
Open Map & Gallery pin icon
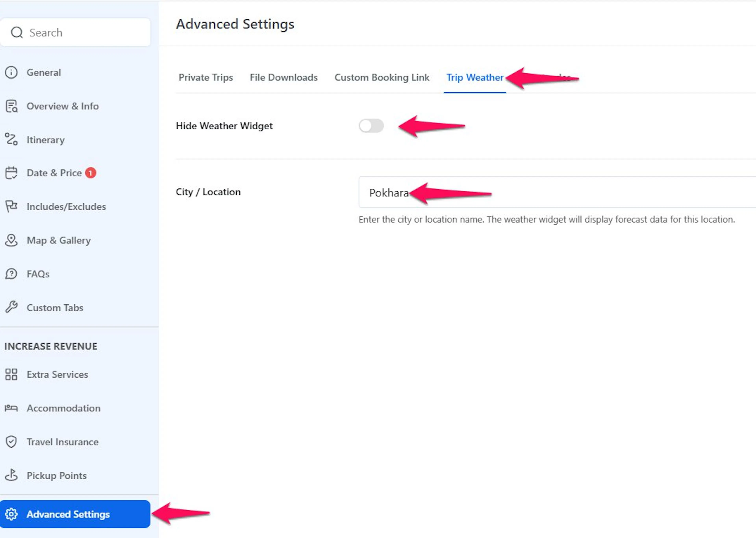[11, 240]
